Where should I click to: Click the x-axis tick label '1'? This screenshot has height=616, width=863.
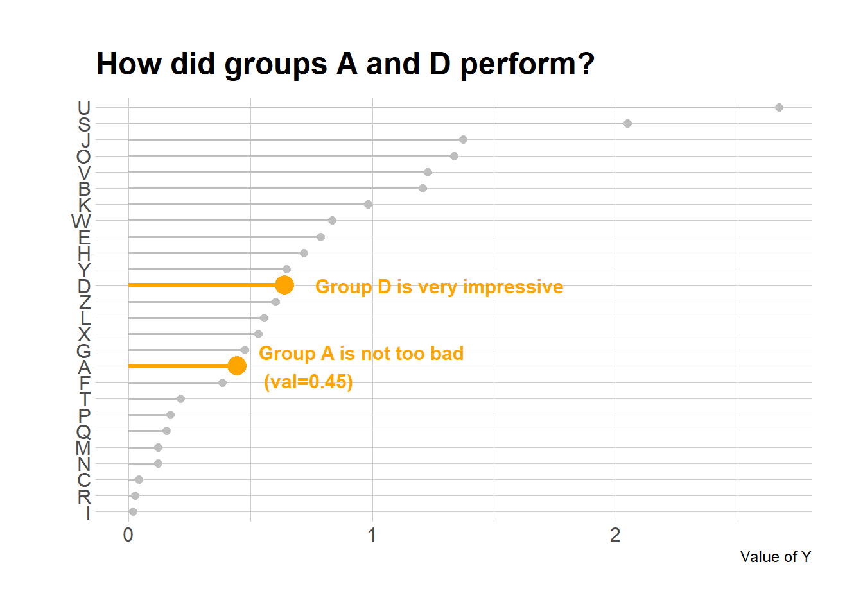pyautogui.click(x=372, y=535)
